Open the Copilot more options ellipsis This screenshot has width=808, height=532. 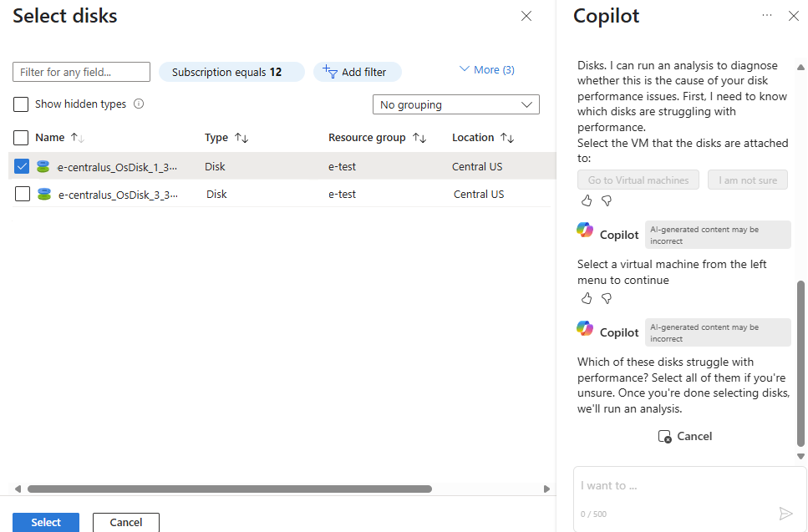(x=767, y=16)
